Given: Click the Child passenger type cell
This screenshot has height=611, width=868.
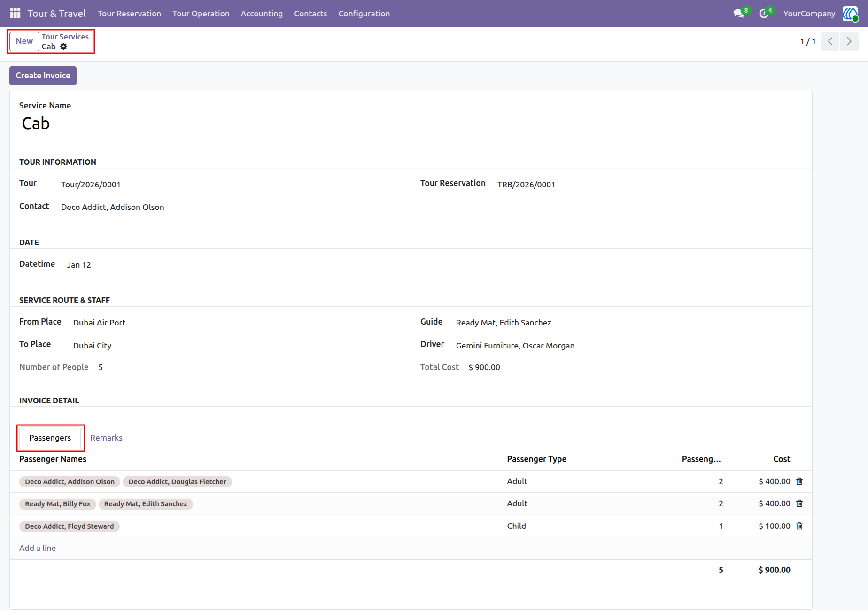Looking at the screenshot, I should [517, 526].
